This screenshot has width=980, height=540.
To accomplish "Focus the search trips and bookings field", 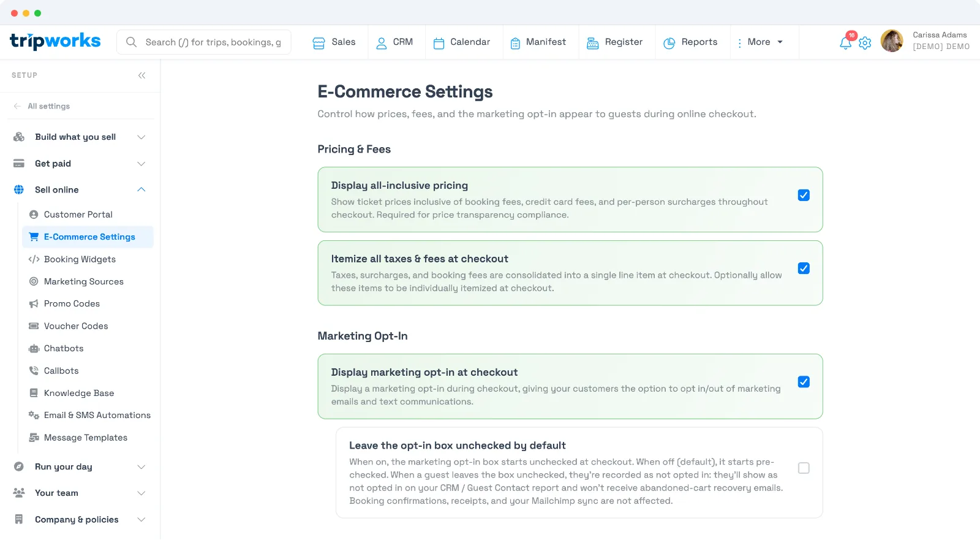I will tap(204, 42).
